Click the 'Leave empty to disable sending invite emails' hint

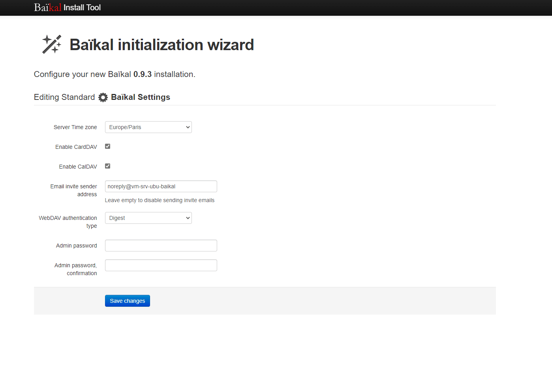[160, 200]
